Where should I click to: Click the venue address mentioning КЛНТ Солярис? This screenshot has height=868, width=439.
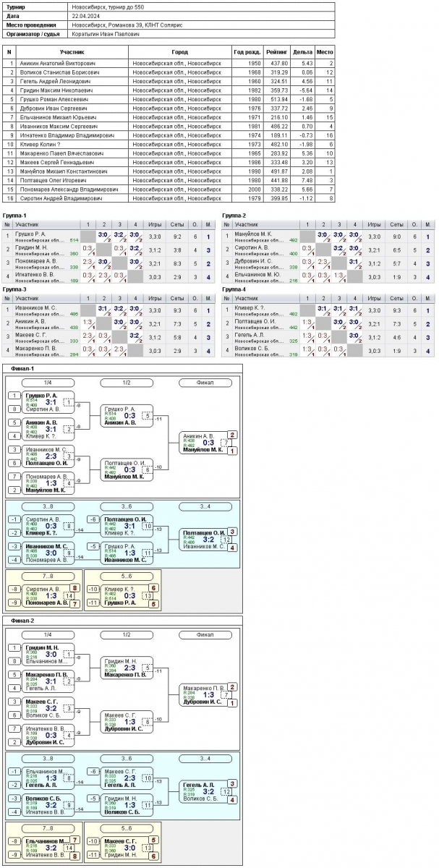[x=127, y=24]
